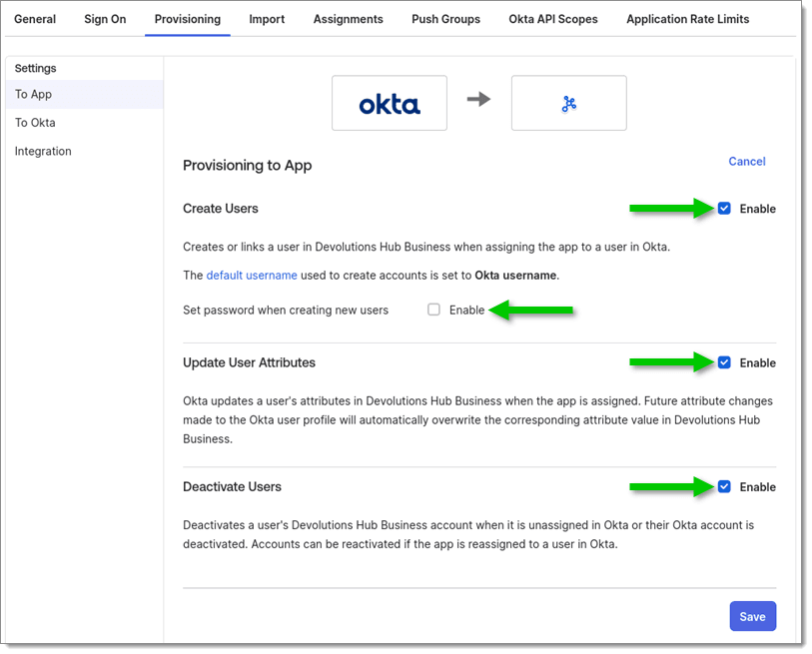Click the arrow between Okta and app logos

(479, 100)
